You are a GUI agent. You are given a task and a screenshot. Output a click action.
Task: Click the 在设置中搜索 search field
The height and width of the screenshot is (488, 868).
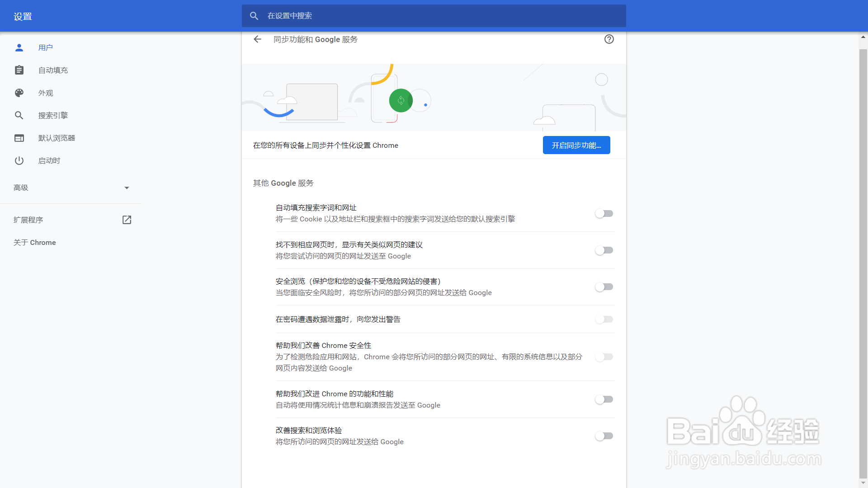tap(434, 16)
